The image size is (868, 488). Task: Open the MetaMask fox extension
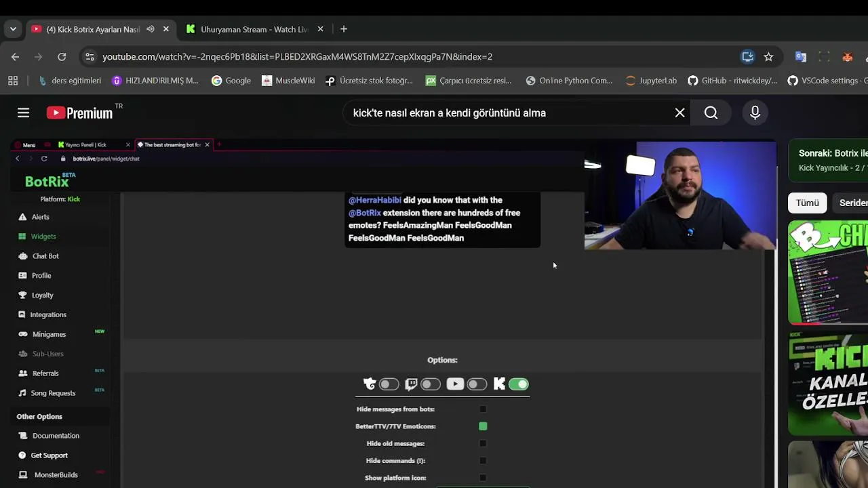point(847,57)
